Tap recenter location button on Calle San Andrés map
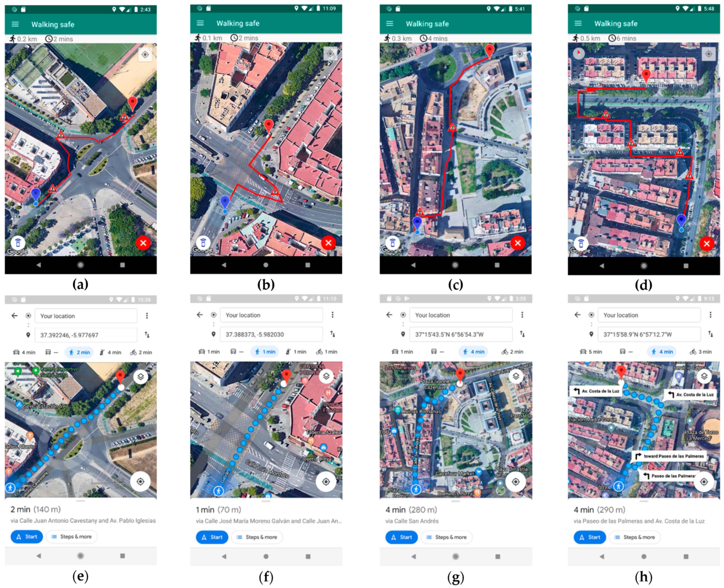This screenshot has width=724, height=588. tap(515, 482)
